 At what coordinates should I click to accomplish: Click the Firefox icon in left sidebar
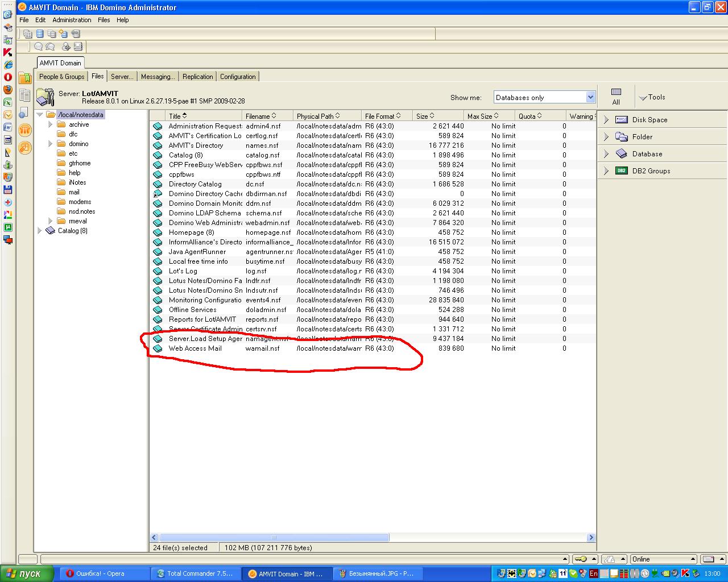pos(8,89)
